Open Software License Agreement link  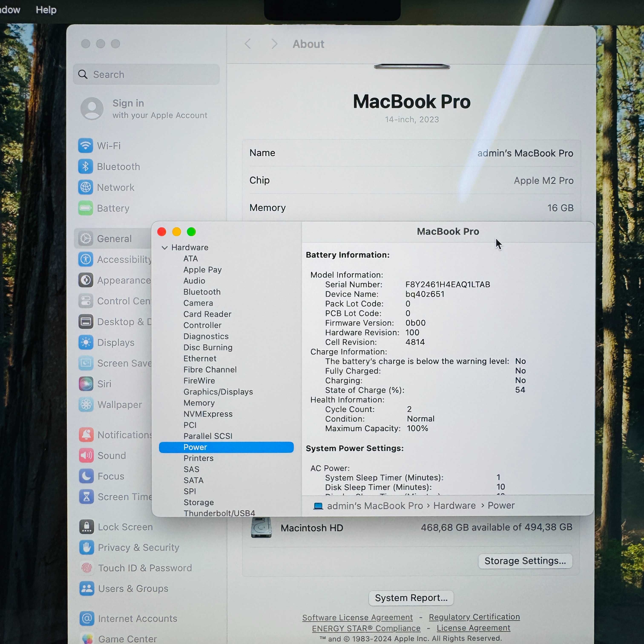(x=357, y=618)
